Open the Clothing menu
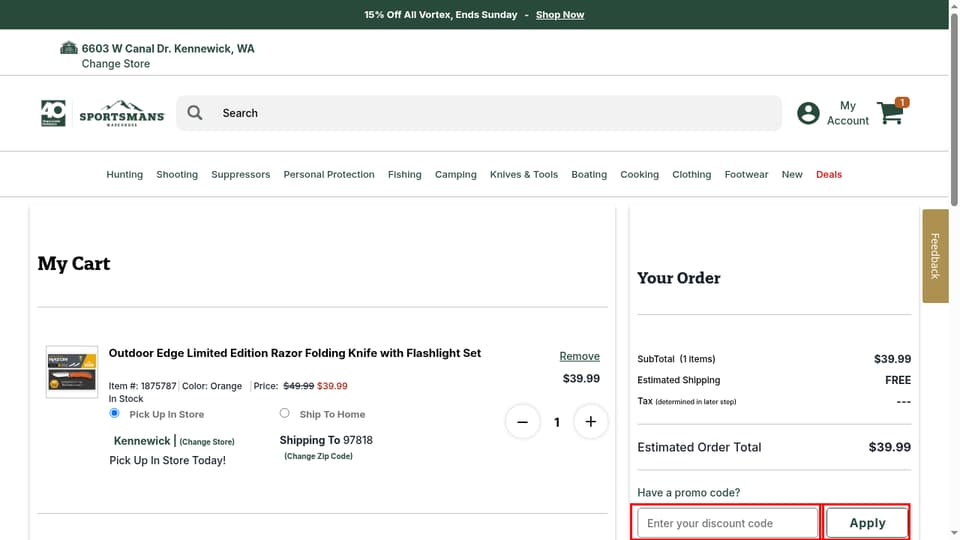The width and height of the screenshot is (960, 540). pos(691,174)
